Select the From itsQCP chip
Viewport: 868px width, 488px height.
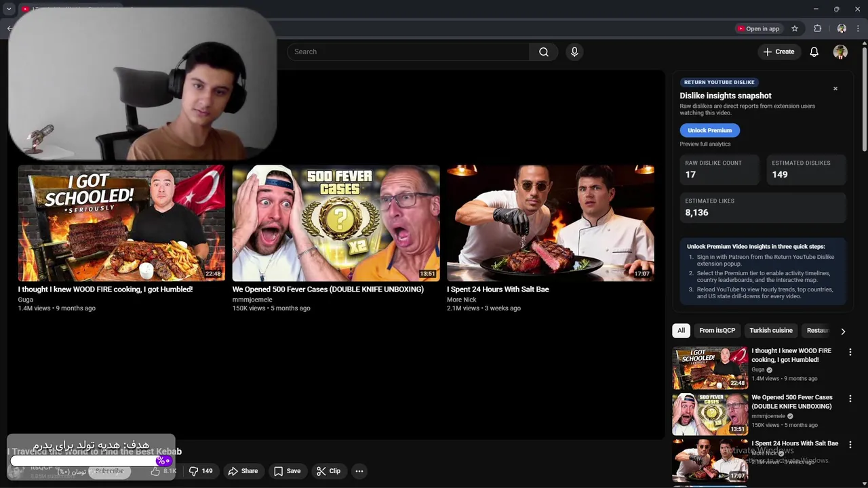pos(717,330)
